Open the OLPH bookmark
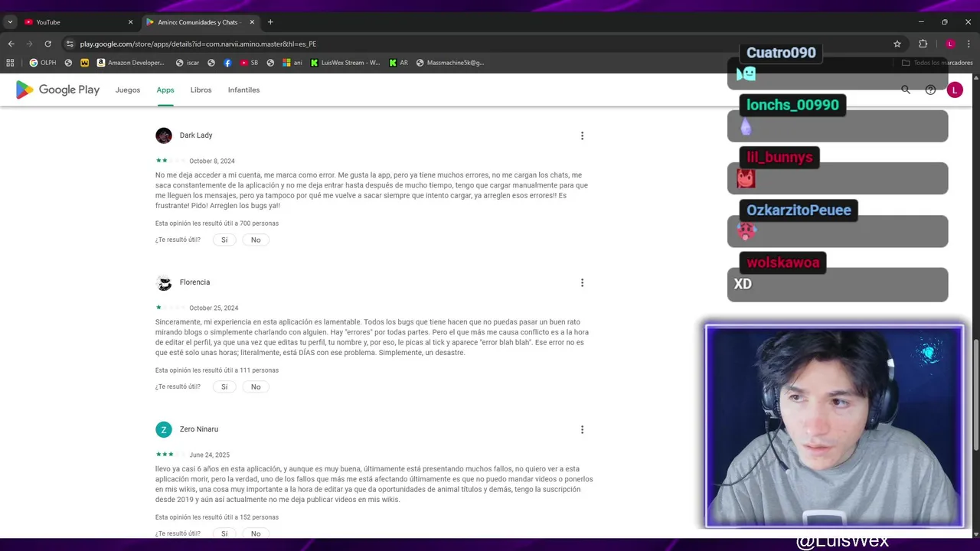The image size is (980, 551). coord(43,63)
